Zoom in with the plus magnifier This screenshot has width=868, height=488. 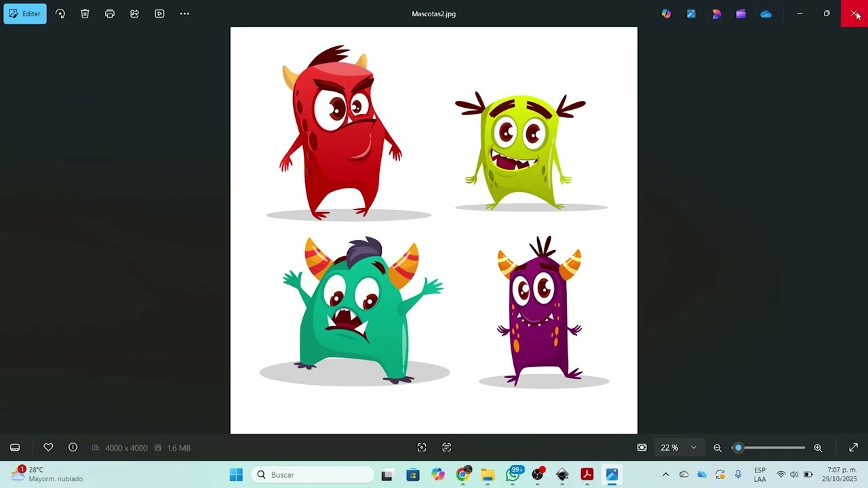tap(818, 447)
